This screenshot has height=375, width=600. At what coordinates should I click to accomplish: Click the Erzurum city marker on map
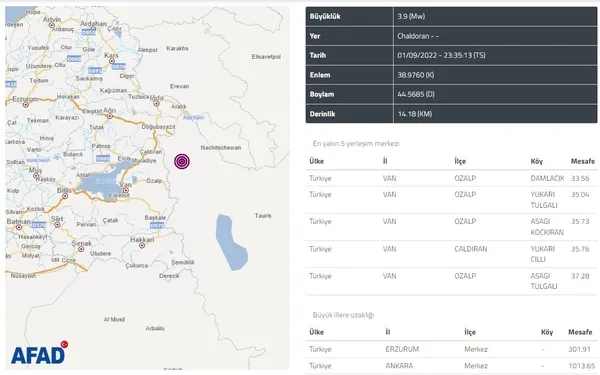coord(26,104)
